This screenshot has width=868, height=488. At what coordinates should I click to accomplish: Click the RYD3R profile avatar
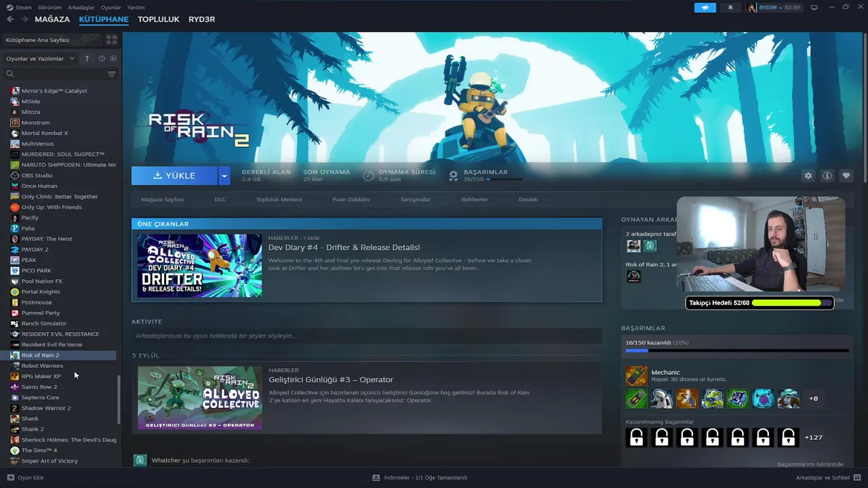tap(751, 7)
